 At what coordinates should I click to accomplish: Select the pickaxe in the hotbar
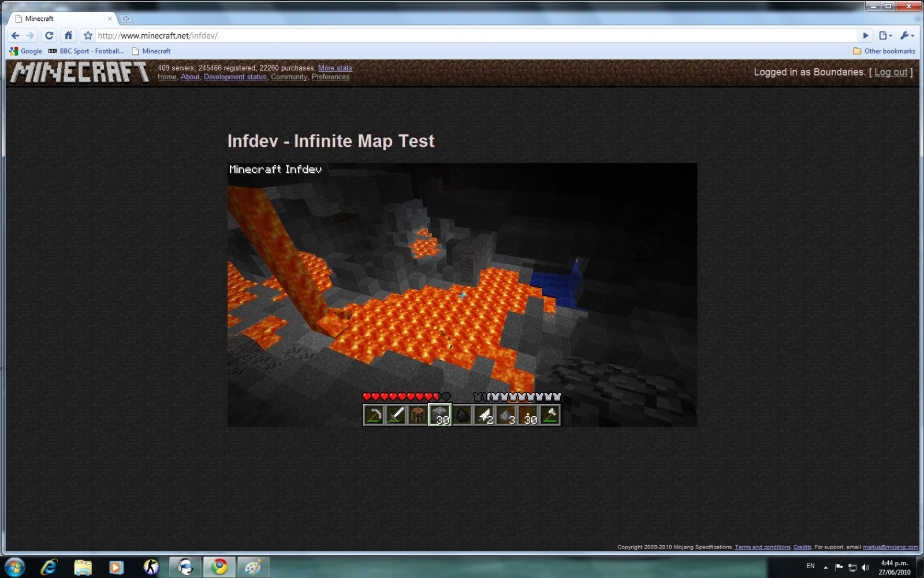tap(374, 415)
